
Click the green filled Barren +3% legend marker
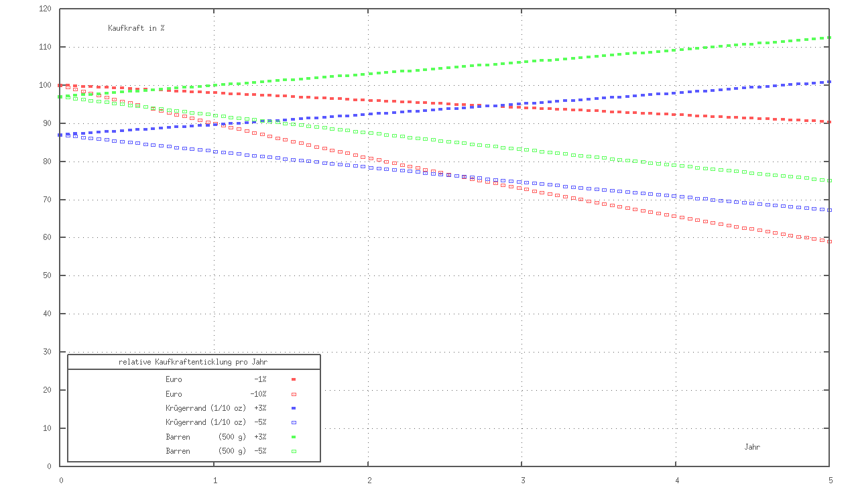(294, 437)
